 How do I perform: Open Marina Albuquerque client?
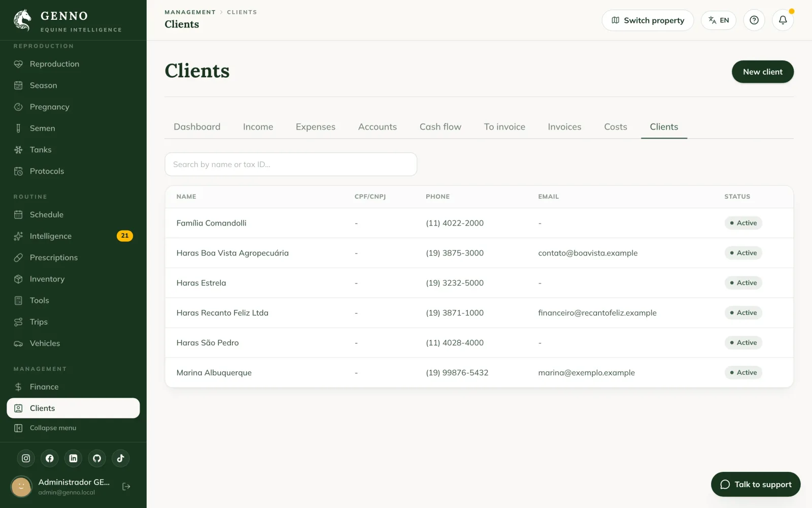pos(479,373)
